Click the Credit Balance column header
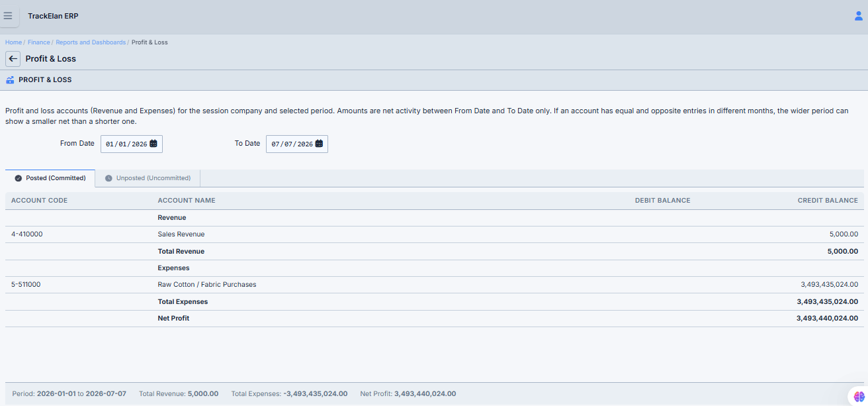Viewport: 868px width, 406px height. (828, 200)
